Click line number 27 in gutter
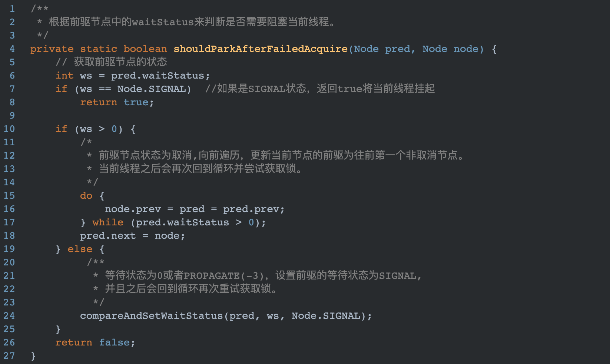Viewport: 610px width, 364px height. coord(9,355)
